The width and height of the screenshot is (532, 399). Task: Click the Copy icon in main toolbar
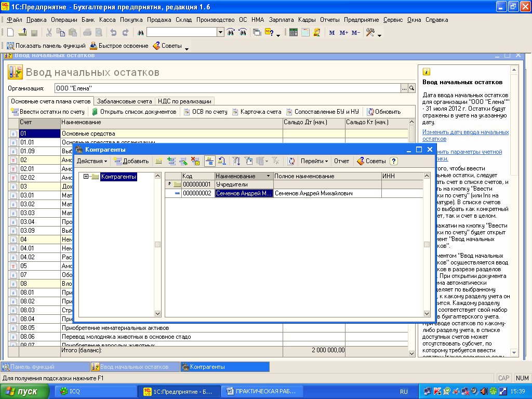(x=61, y=32)
